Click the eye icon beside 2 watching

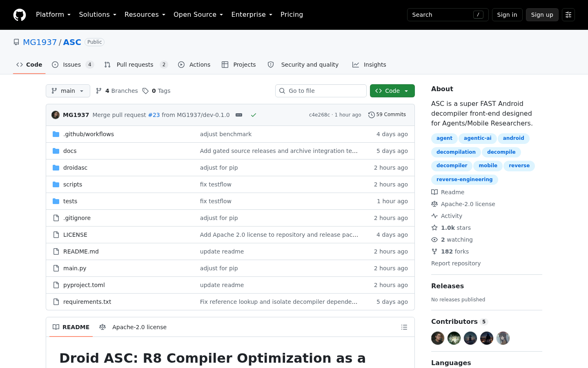pyautogui.click(x=434, y=240)
